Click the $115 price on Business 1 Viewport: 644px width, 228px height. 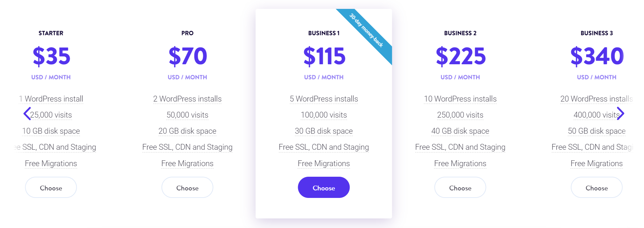[324, 56]
